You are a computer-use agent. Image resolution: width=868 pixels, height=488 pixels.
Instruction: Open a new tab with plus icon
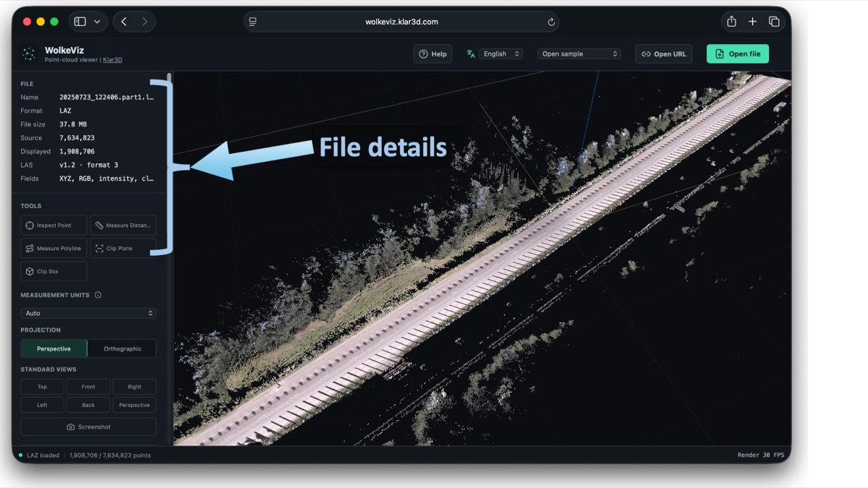752,22
